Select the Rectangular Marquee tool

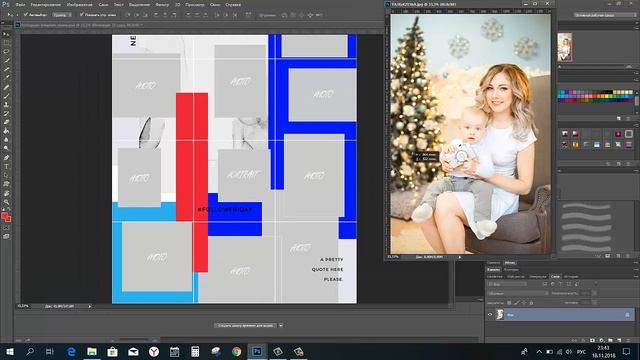pyautogui.click(x=6, y=43)
